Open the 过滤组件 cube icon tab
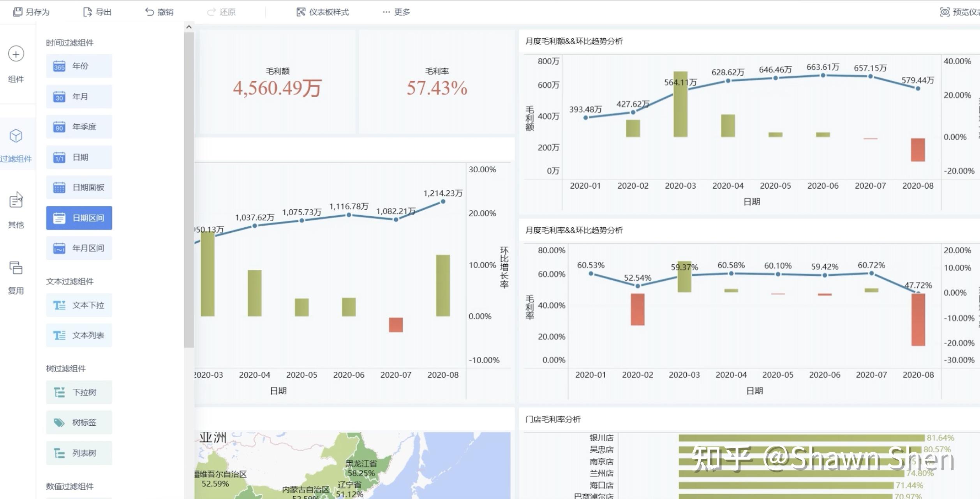Viewport: 980px width, 499px height. (16, 136)
